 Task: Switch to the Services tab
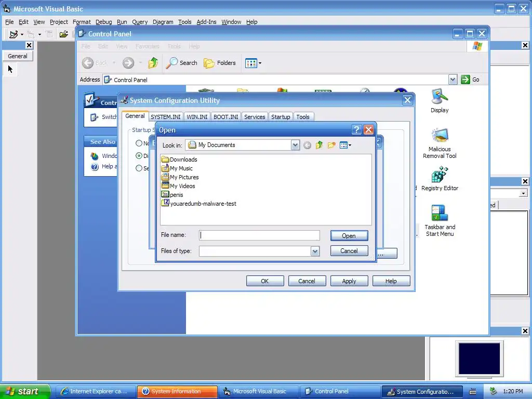pyautogui.click(x=255, y=117)
